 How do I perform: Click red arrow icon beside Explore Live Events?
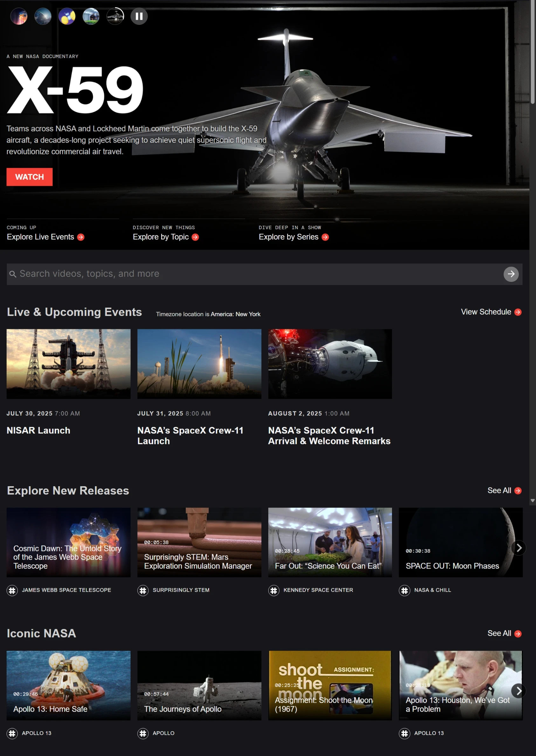[81, 237]
